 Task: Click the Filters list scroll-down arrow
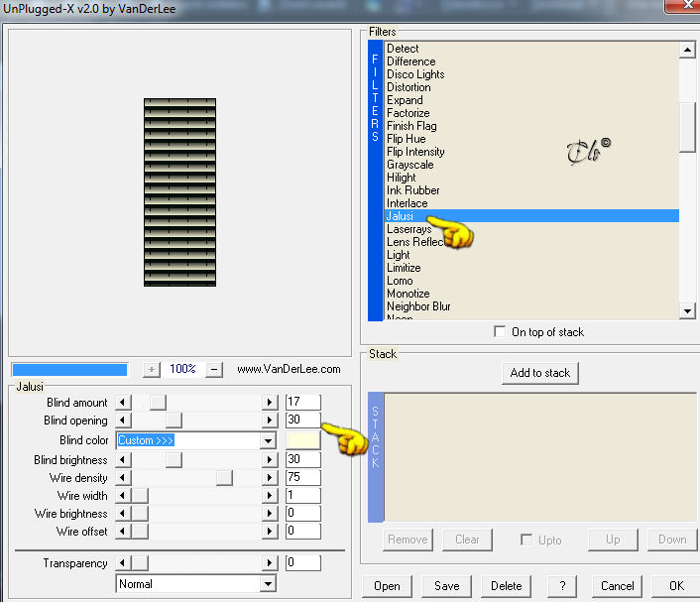point(687,310)
